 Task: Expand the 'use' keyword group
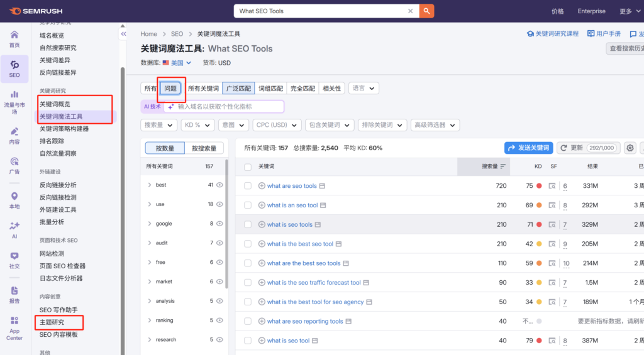point(150,204)
